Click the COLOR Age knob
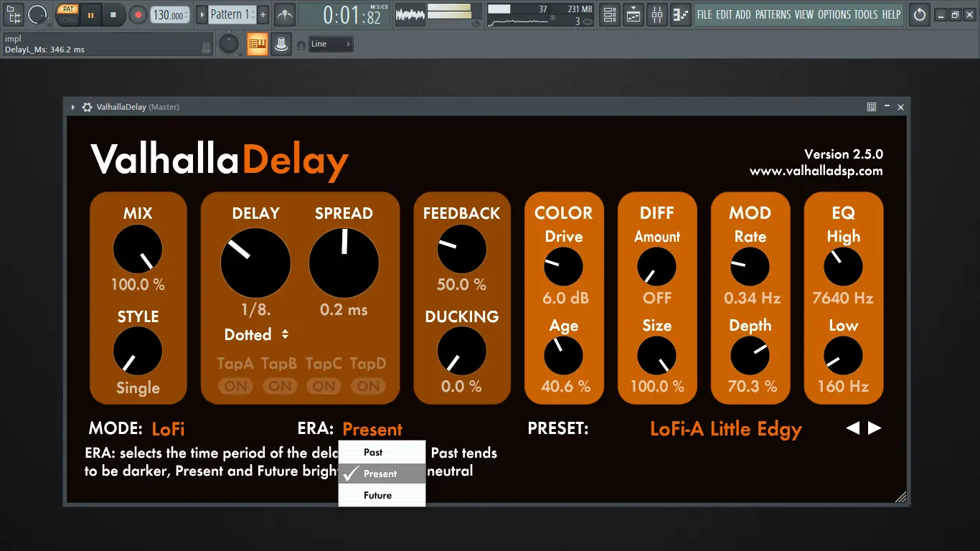The width and height of the screenshot is (980, 551). tap(564, 356)
